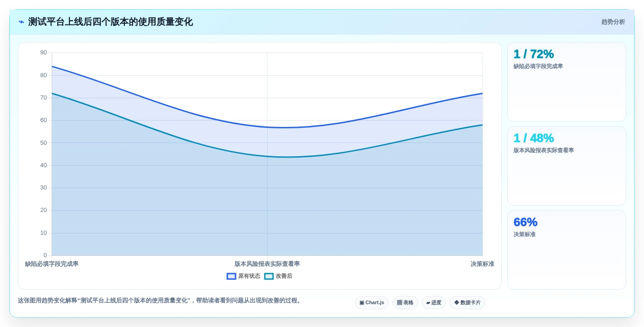Open the 66% 决策标准 card
This screenshot has height=327, width=644.
567,250
